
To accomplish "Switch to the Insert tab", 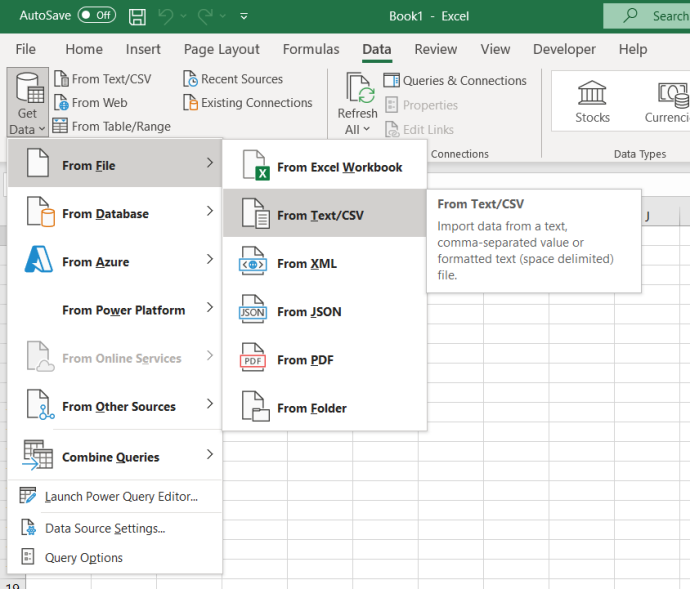I will [x=143, y=49].
